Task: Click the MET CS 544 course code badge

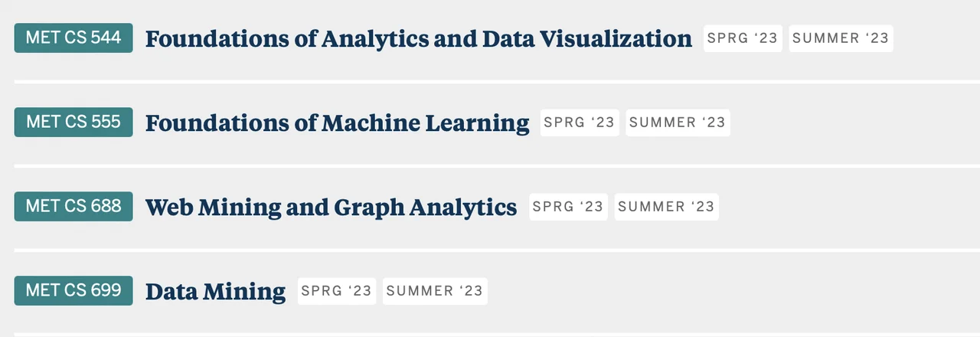Action: 73,38
